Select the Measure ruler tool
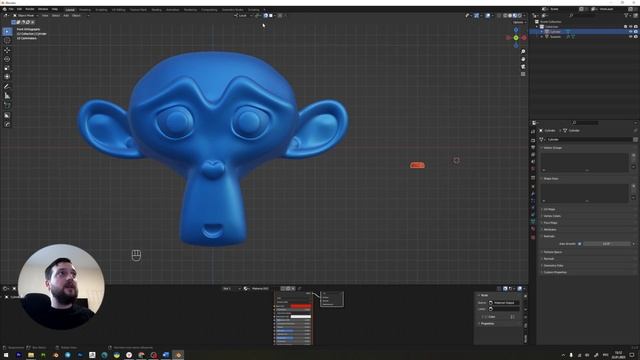640x360 pixels. (x=7, y=96)
